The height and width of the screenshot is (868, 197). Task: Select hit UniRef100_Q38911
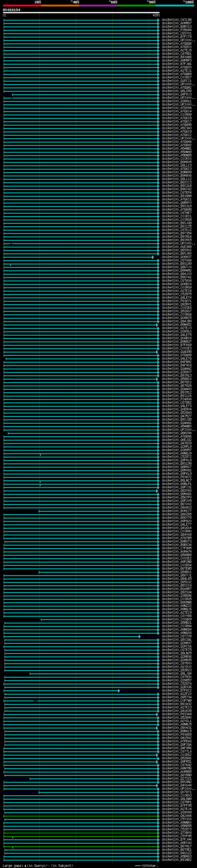177,101
